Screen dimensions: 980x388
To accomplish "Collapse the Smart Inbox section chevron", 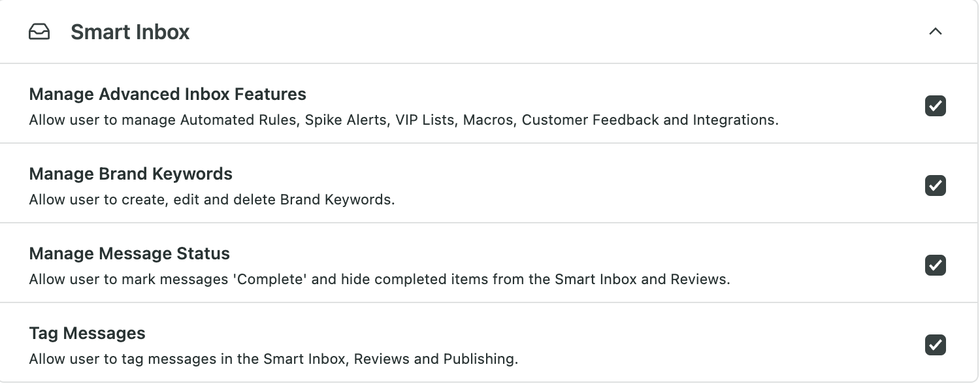I will click(936, 31).
